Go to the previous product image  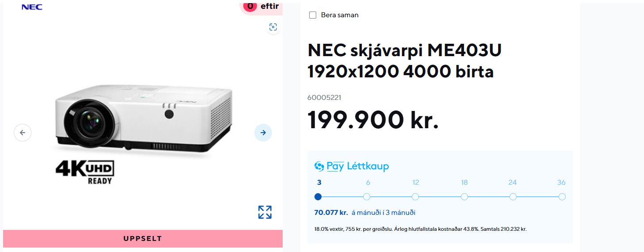(23, 133)
